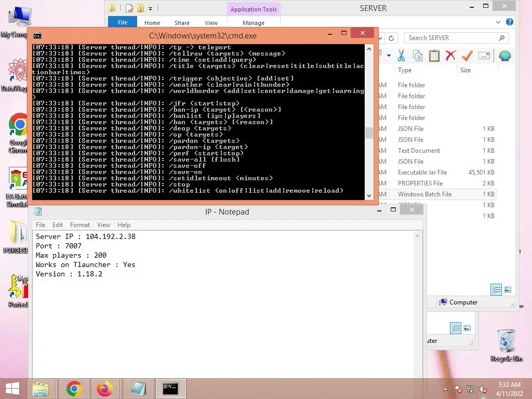The width and height of the screenshot is (532, 399).
Task: Click the Properties icon in SERVER quick access bar
Action: 129,8
